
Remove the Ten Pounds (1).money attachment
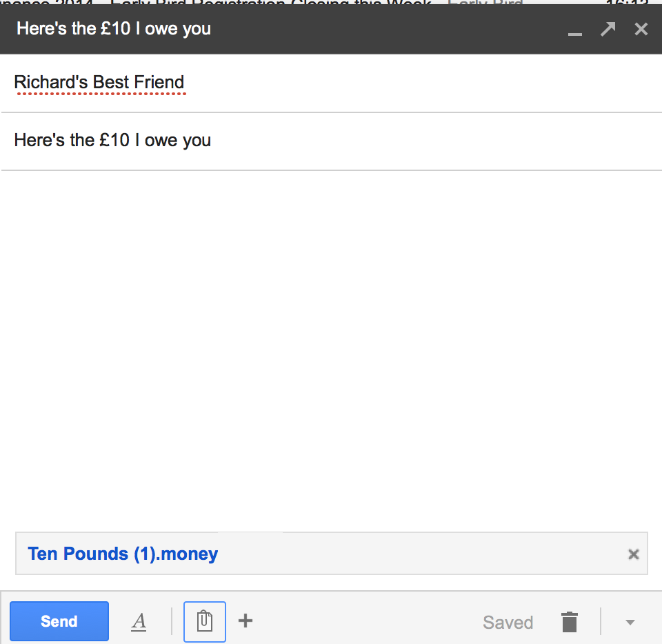[633, 554]
